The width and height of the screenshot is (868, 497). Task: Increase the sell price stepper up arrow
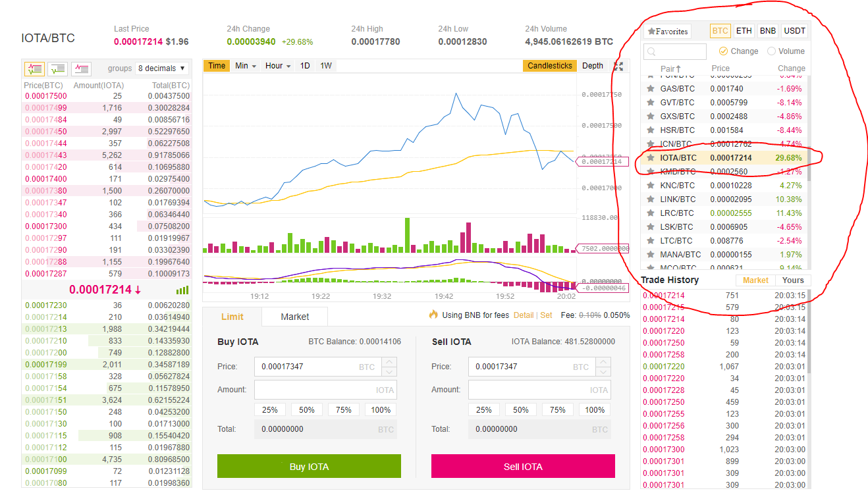pyautogui.click(x=603, y=361)
